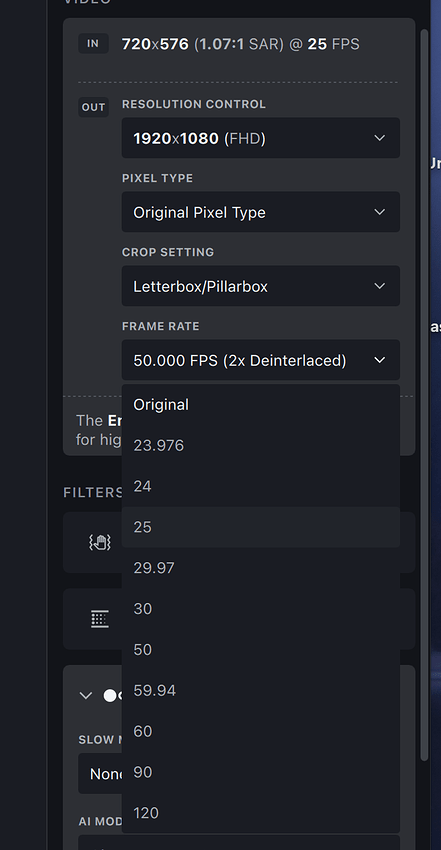The height and width of the screenshot is (850, 441).
Task: Select Original frame rate option
Action: point(261,405)
